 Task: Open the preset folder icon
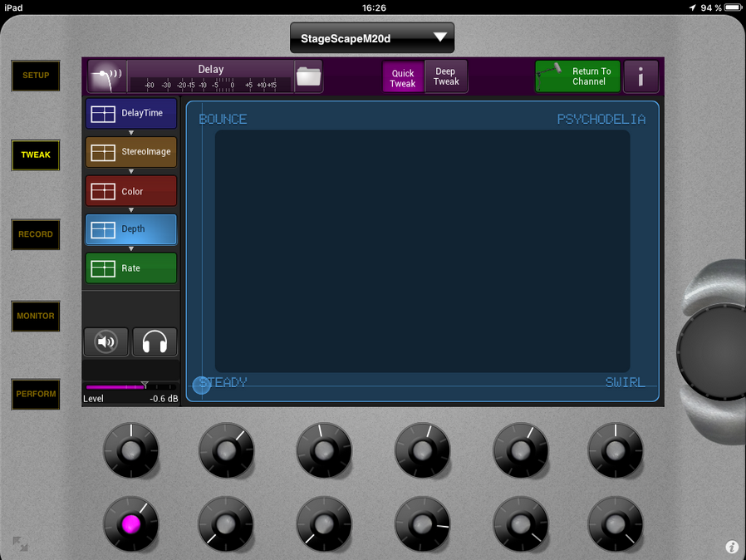click(308, 76)
